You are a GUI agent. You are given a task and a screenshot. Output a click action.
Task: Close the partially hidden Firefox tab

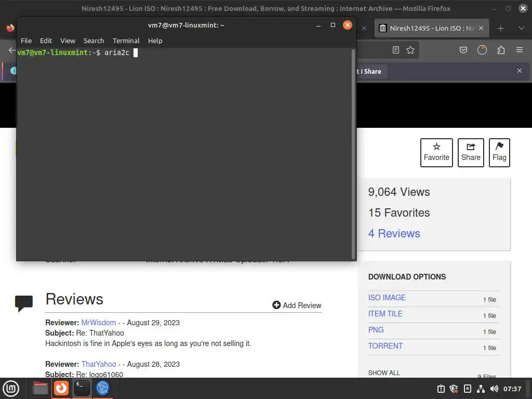coord(364,28)
